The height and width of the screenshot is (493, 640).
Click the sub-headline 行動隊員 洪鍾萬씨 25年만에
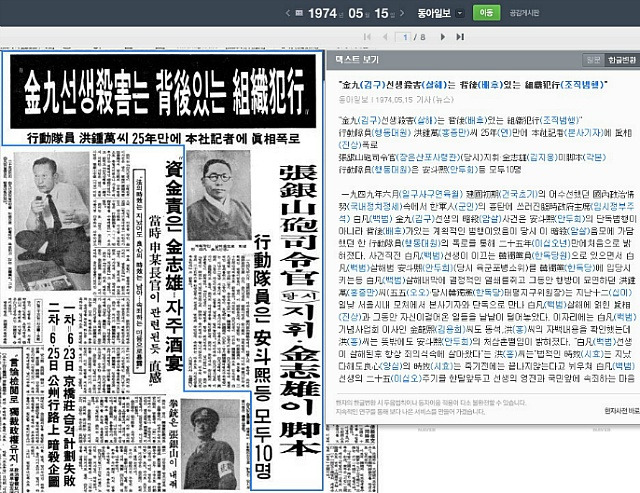(x=163, y=138)
